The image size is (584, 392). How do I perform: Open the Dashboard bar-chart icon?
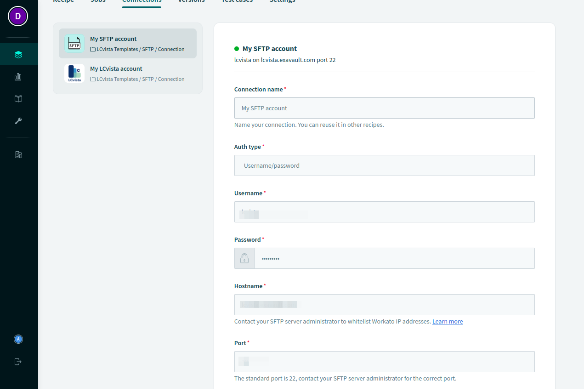(18, 76)
